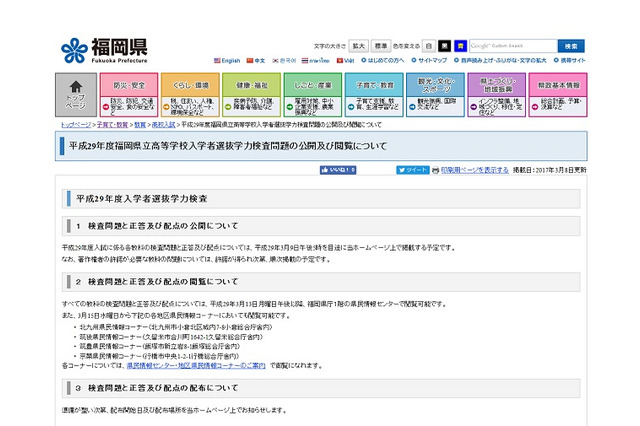This screenshot has width=640, height=426.
Task: Click orange arrow icon under くらし・環境
Action: click(167, 107)
